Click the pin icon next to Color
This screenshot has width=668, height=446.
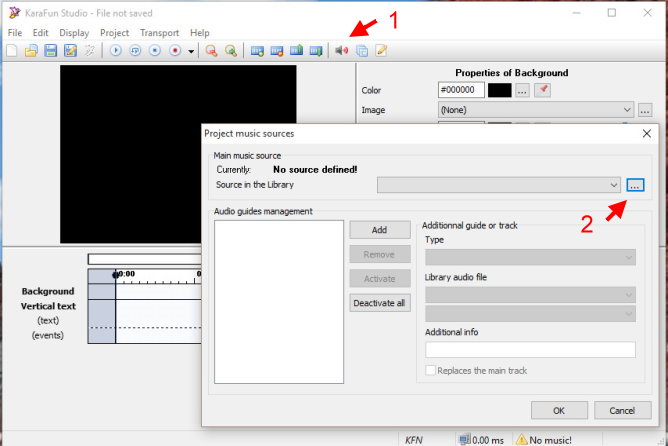(x=543, y=90)
